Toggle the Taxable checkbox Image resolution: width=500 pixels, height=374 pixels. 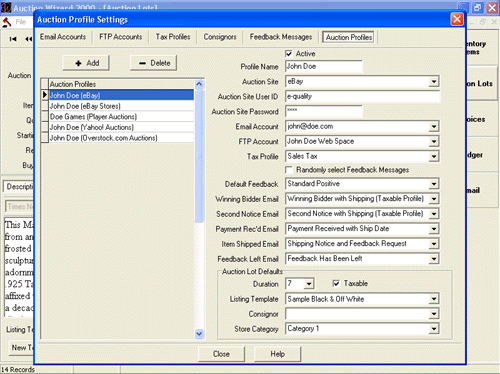click(x=336, y=283)
